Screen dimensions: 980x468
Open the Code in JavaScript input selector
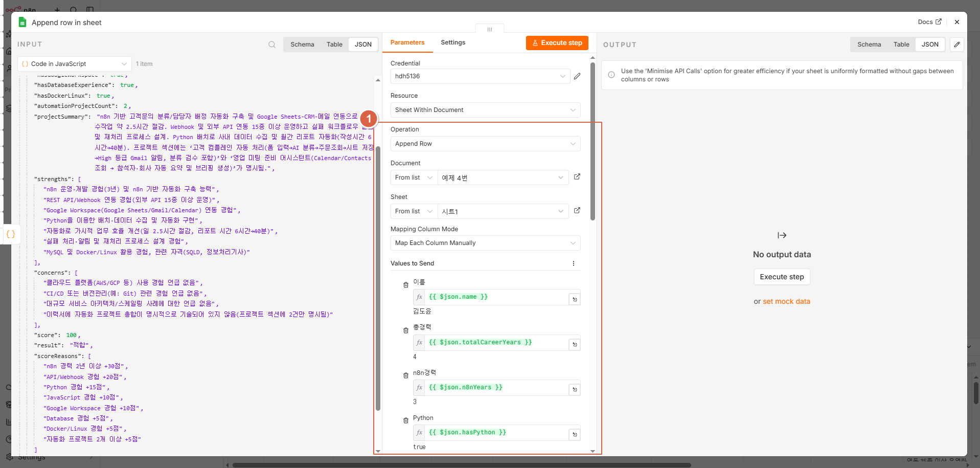click(x=75, y=64)
